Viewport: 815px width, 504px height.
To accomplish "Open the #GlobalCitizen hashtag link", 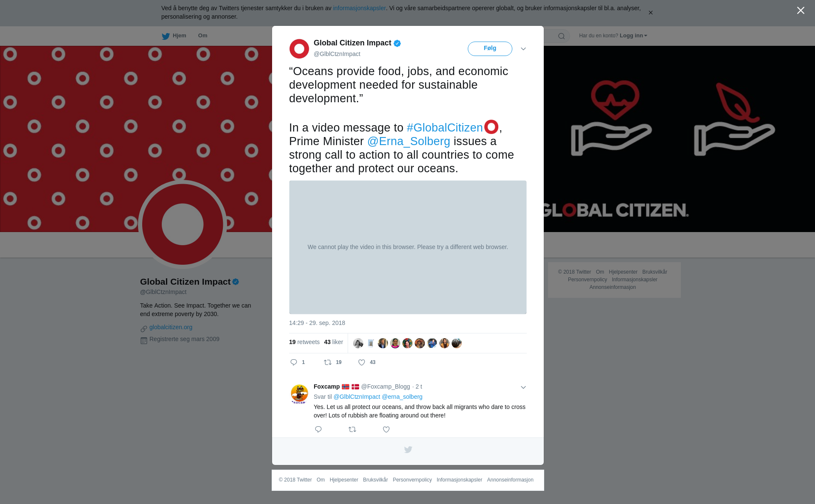I will [x=444, y=128].
